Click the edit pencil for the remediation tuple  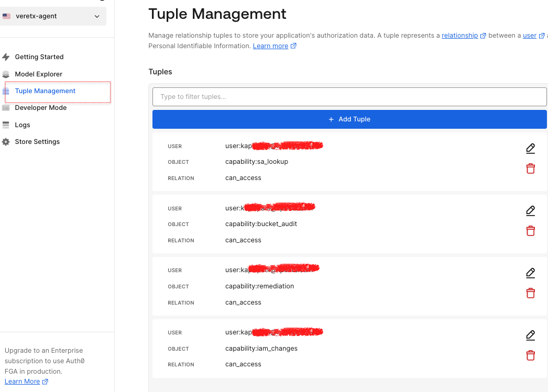click(530, 273)
